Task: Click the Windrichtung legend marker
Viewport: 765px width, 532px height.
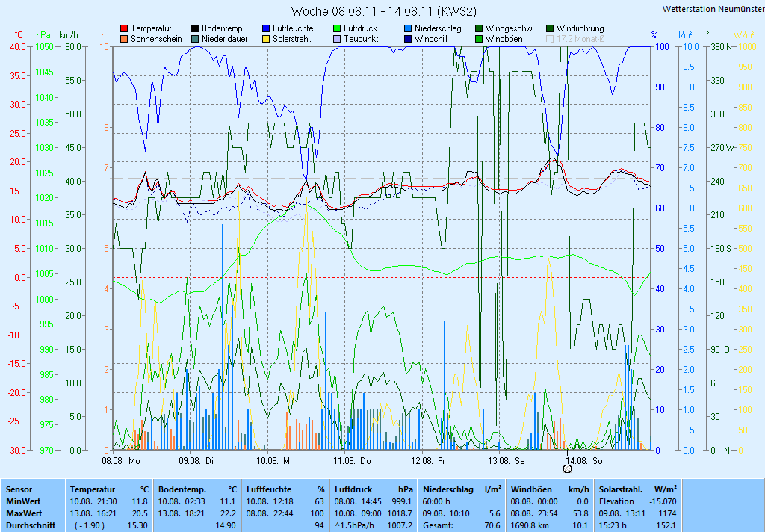Action: (x=550, y=28)
